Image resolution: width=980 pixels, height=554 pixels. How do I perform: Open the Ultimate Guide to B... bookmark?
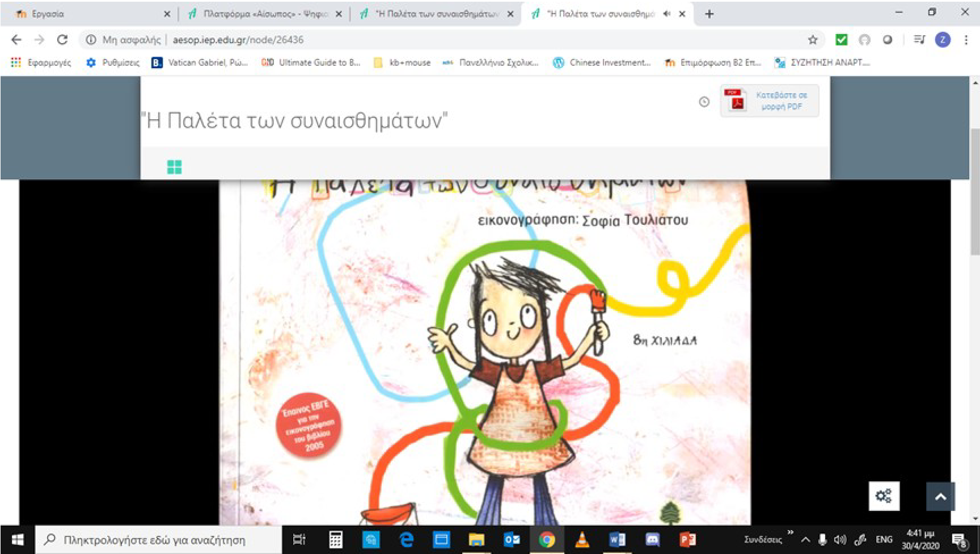tap(311, 62)
